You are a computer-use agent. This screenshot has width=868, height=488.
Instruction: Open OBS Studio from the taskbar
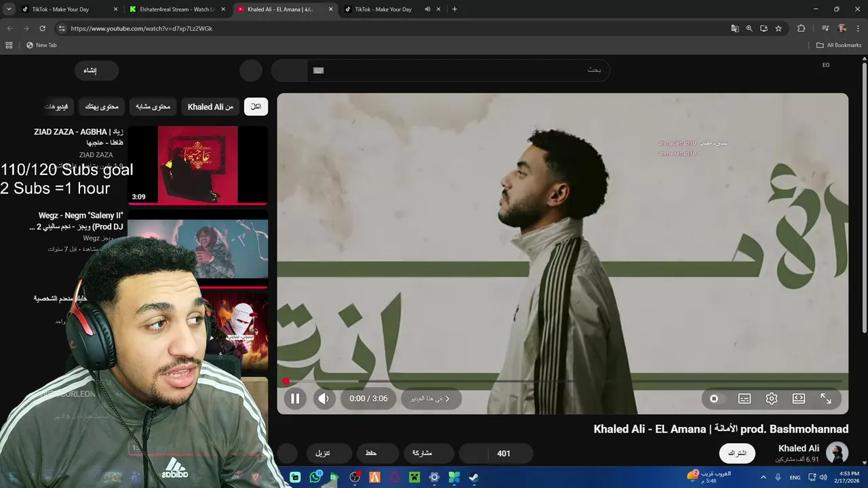pyautogui.click(x=355, y=477)
